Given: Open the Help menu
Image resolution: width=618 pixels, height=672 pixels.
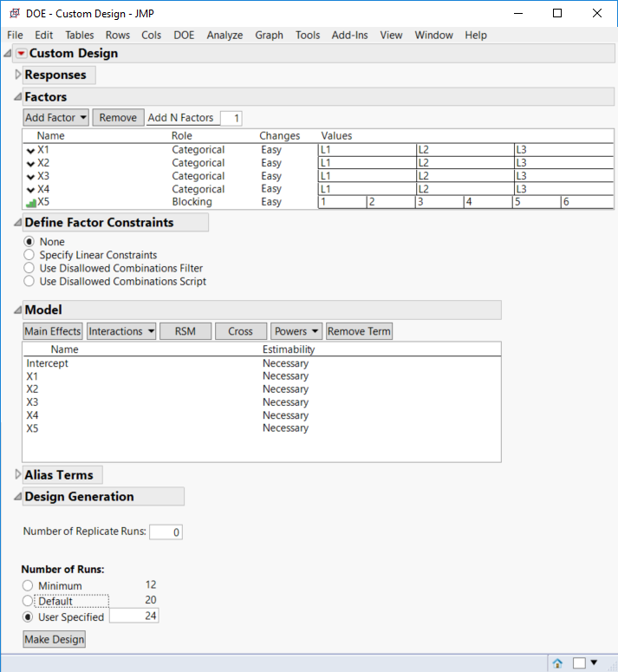Looking at the screenshot, I should 476,36.
